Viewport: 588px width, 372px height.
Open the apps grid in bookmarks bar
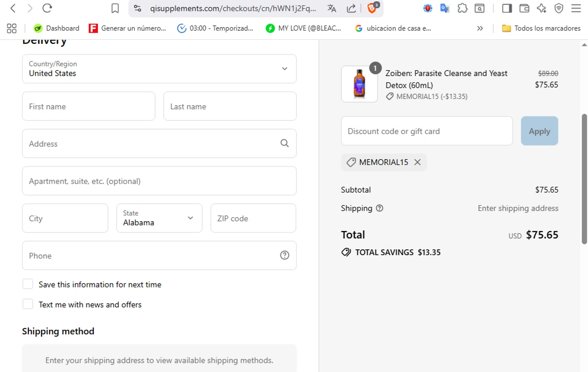(12, 28)
